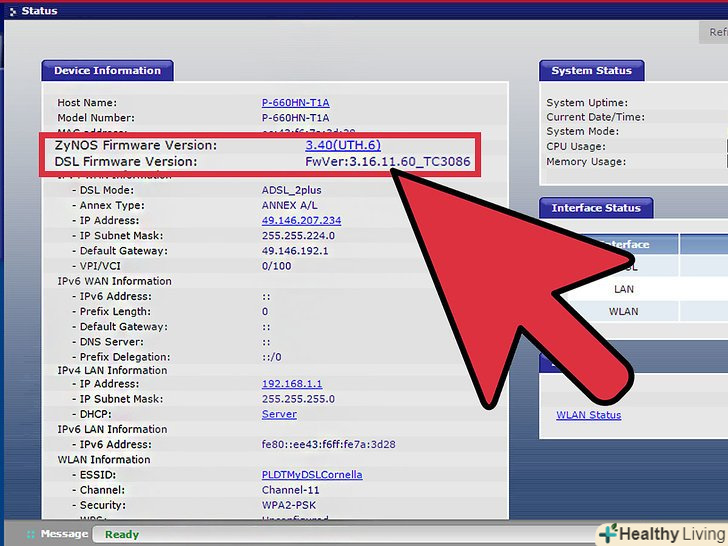Click the WPA2-PSK security value

(x=289, y=505)
